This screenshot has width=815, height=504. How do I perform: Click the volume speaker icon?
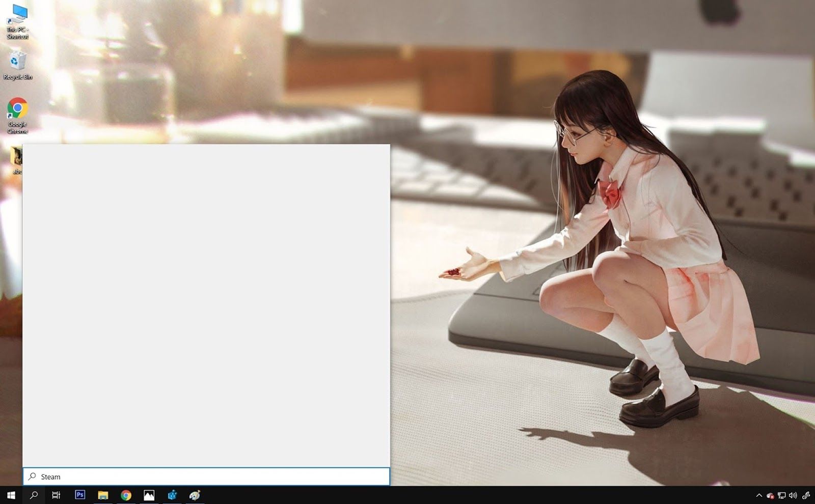pos(793,495)
